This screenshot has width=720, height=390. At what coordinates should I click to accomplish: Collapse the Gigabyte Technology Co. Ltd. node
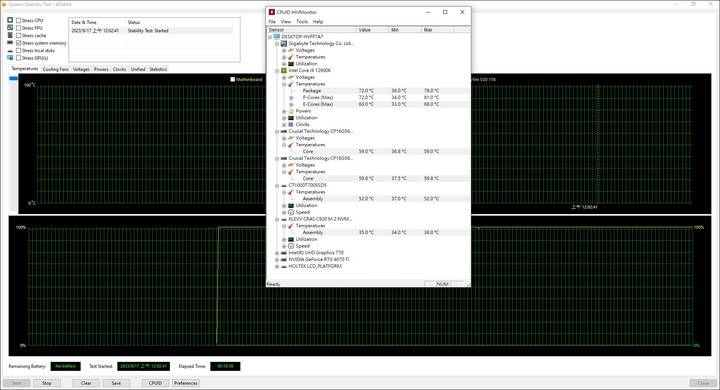point(277,44)
